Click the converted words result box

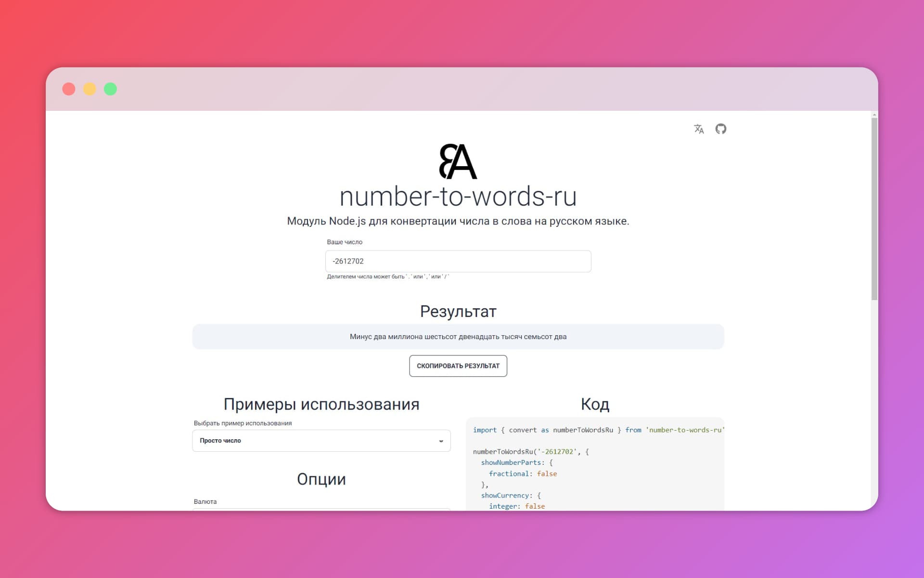(458, 337)
